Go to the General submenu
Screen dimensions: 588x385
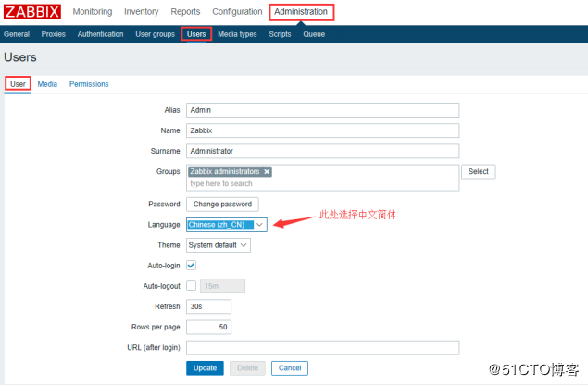17,34
